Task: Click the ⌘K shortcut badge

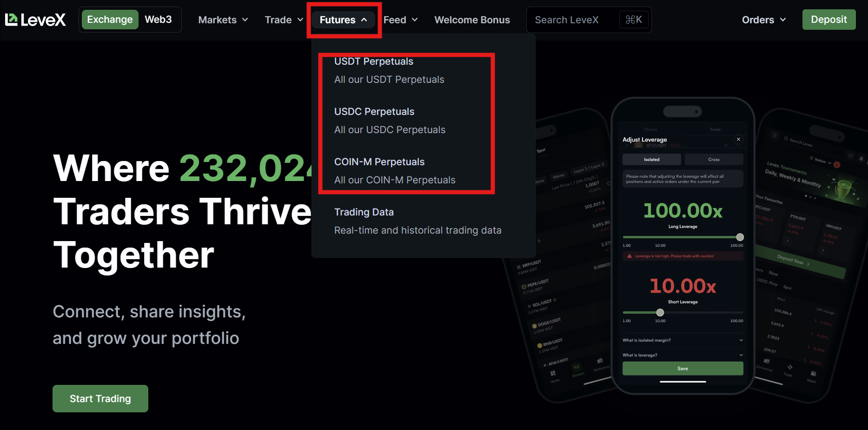Action: coord(634,20)
